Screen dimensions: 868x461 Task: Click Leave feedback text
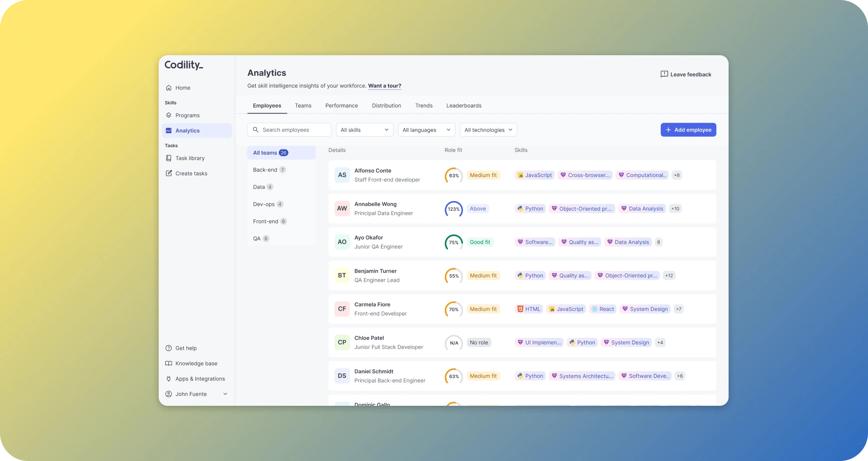[x=691, y=74]
